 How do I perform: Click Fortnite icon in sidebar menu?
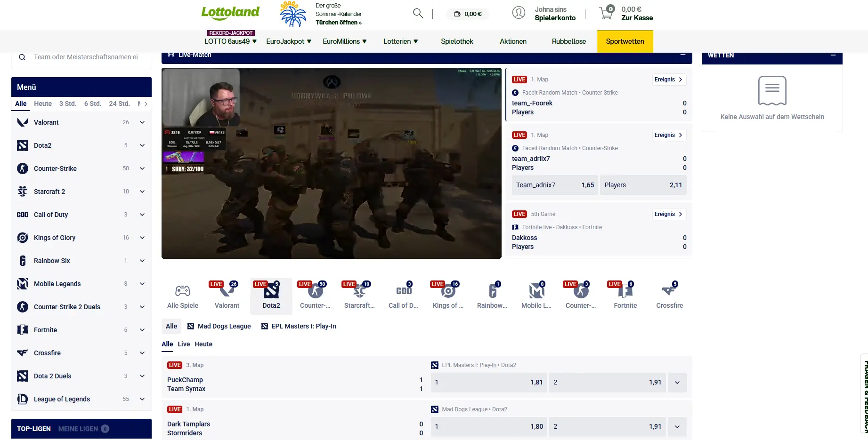[x=23, y=330]
